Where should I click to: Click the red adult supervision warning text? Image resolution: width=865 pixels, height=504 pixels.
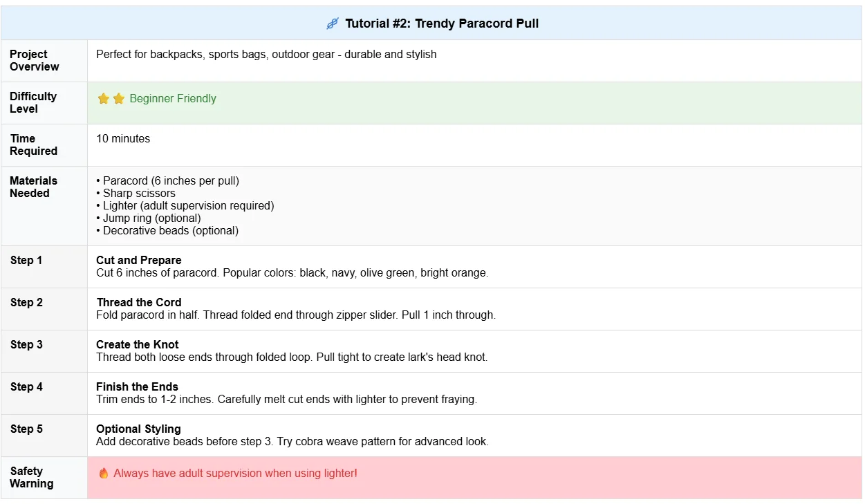click(235, 474)
